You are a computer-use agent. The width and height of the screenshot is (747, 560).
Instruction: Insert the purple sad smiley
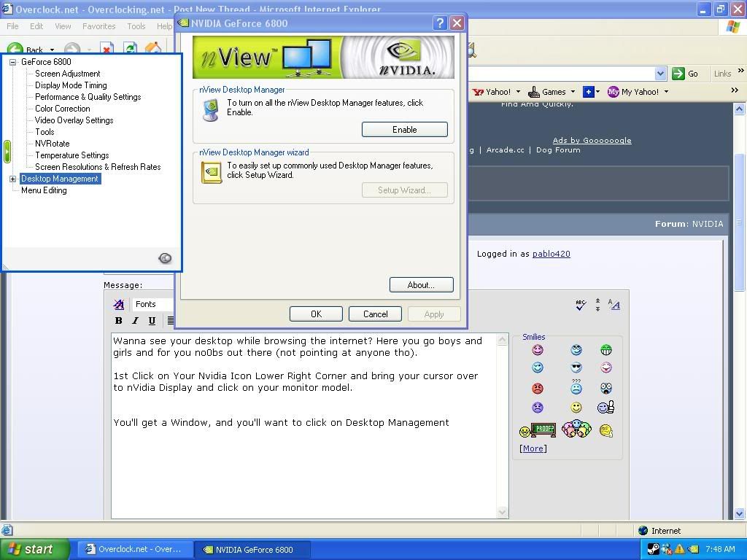click(538, 408)
